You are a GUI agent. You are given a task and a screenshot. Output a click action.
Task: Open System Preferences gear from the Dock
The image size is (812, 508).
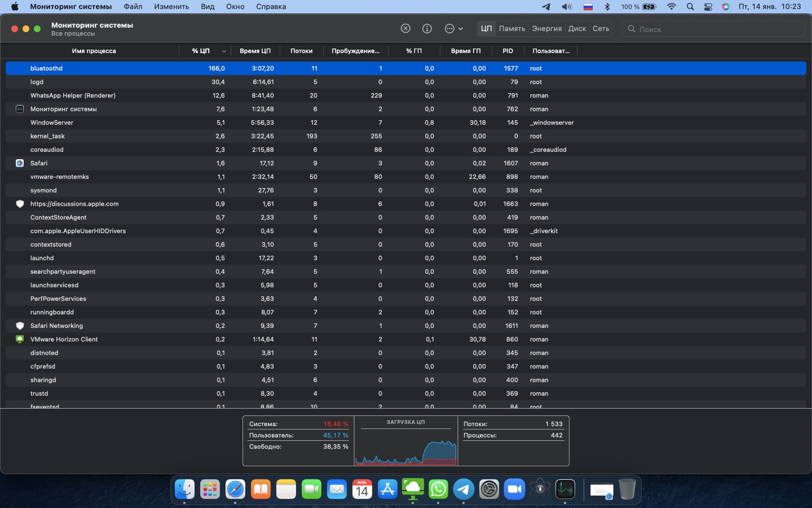click(489, 489)
